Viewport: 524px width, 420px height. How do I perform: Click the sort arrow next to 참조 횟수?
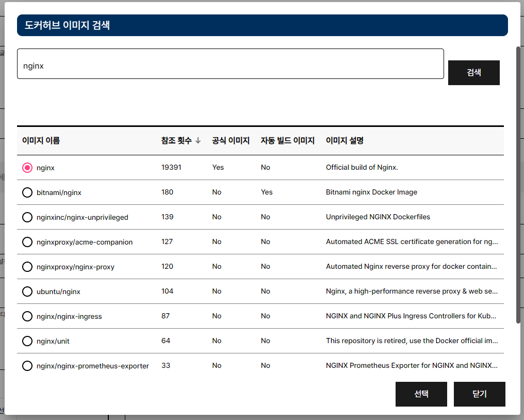click(x=198, y=141)
